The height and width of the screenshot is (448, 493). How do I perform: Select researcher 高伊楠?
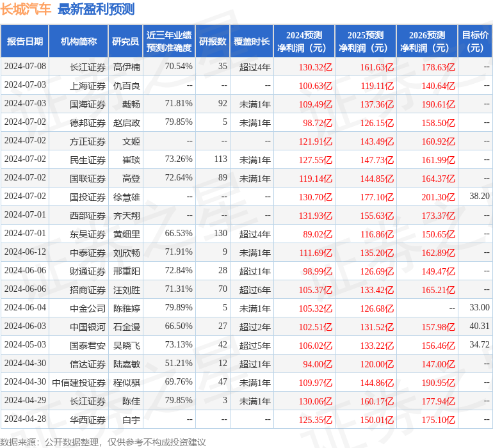[x=127, y=67]
